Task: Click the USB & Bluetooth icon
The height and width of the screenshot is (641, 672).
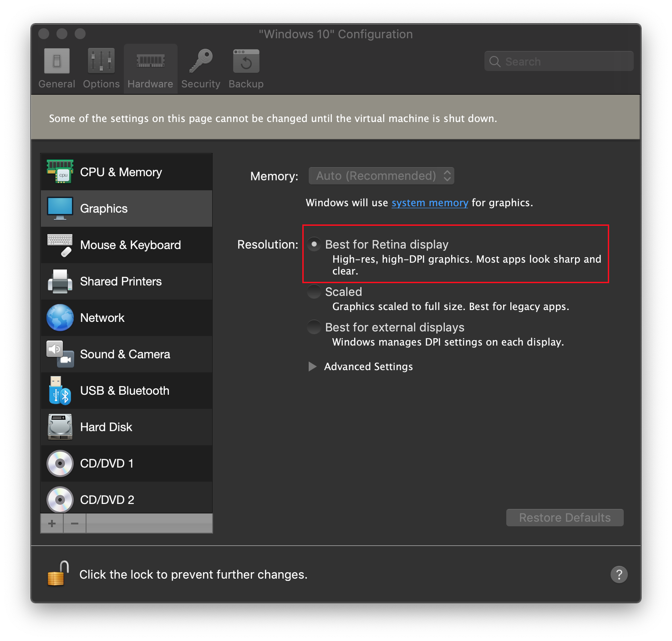Action: [60, 391]
